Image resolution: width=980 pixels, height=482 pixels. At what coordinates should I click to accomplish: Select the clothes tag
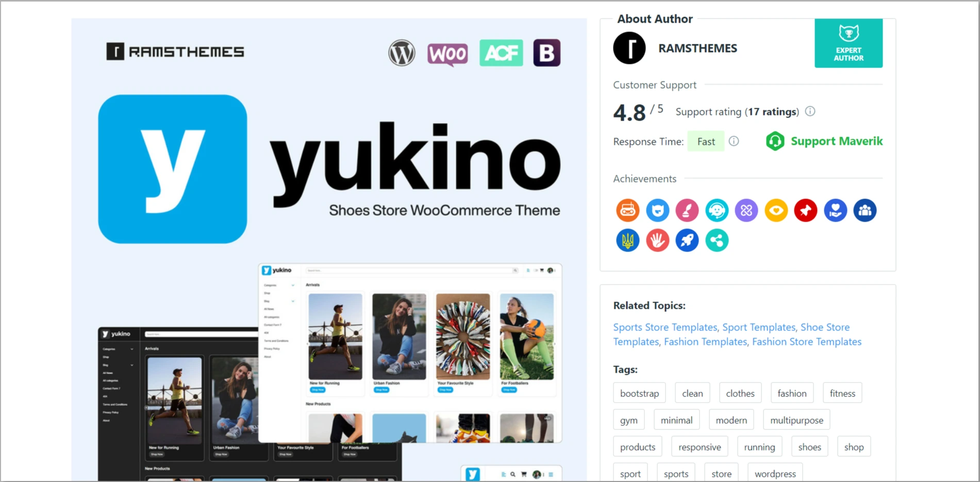740,393
